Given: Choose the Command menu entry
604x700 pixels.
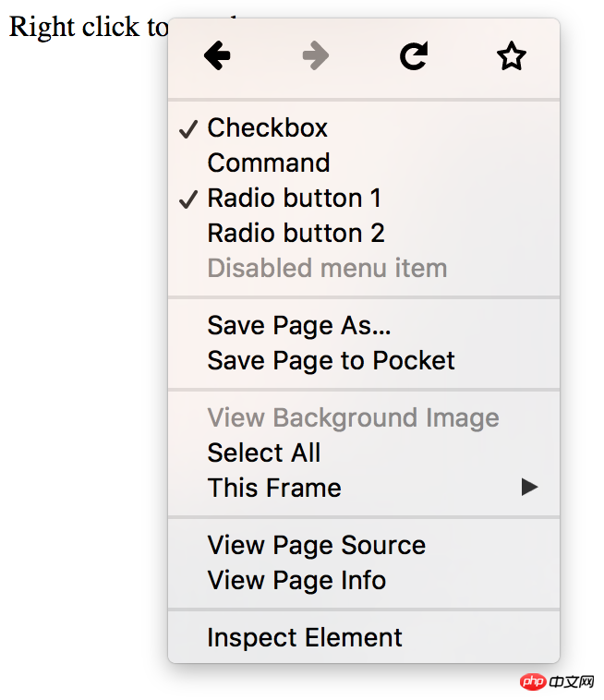Looking at the screenshot, I should [x=268, y=163].
